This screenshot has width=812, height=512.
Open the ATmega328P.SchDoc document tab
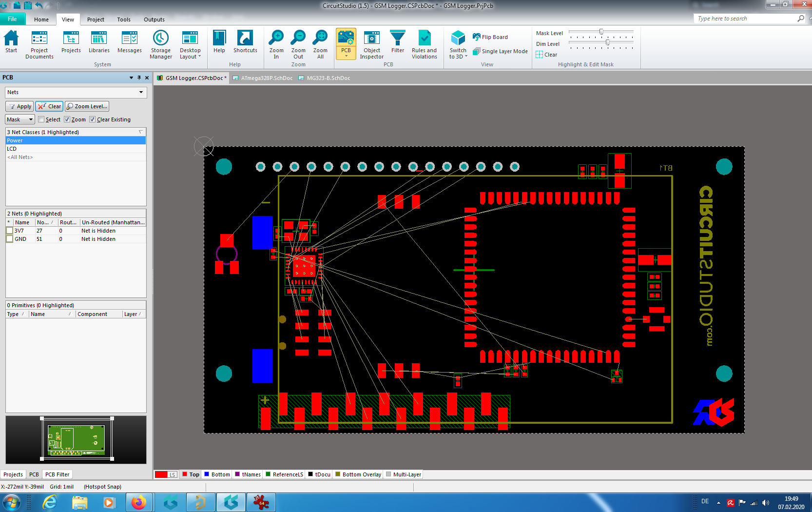pos(262,78)
